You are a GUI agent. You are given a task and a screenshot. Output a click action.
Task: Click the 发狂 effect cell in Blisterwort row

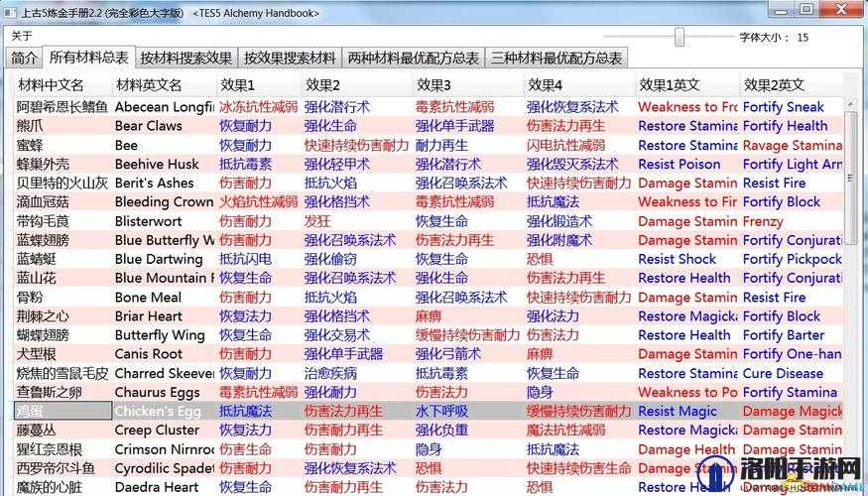click(317, 221)
